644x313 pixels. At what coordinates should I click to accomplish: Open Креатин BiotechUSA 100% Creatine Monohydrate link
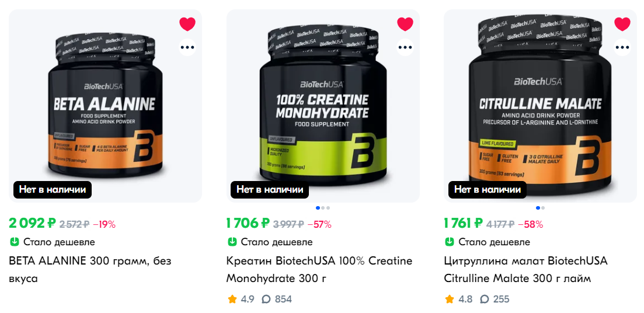(x=319, y=269)
